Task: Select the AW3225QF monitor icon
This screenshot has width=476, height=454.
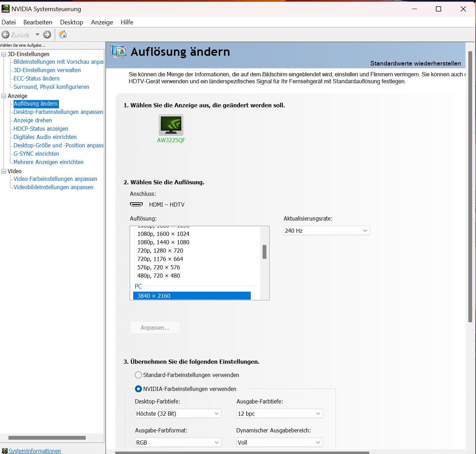Action: click(171, 125)
